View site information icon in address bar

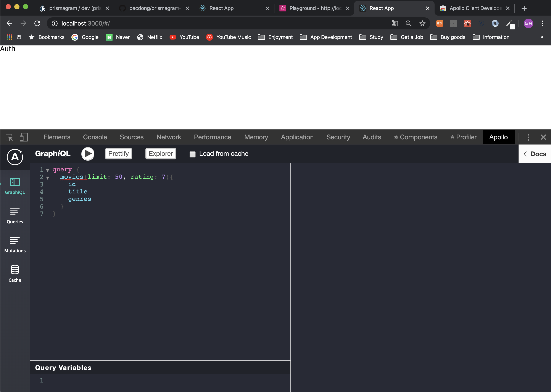(55, 23)
